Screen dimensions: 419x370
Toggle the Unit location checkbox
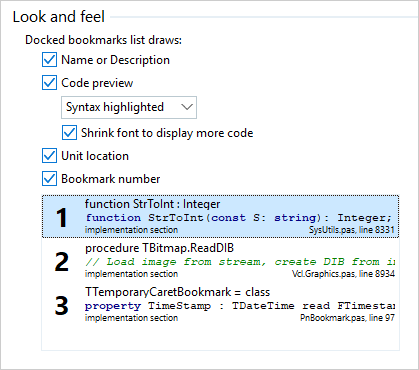[49, 156]
